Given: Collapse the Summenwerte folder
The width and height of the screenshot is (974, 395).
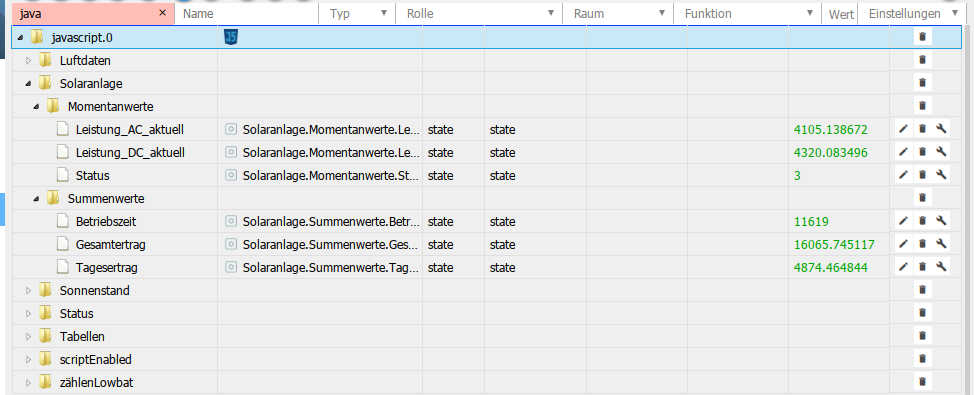Looking at the screenshot, I should pos(36,199).
